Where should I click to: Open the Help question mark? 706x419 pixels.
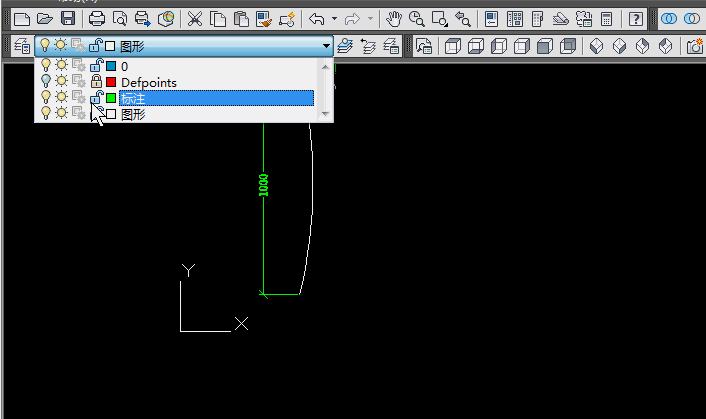tap(635, 18)
